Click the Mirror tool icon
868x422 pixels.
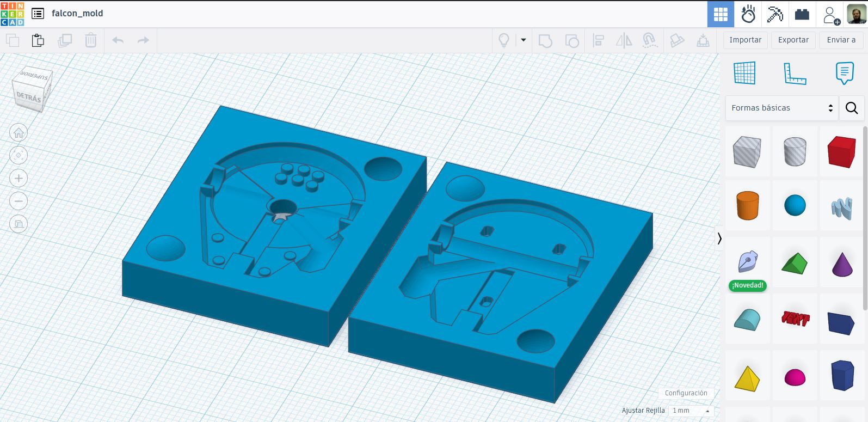coord(624,40)
